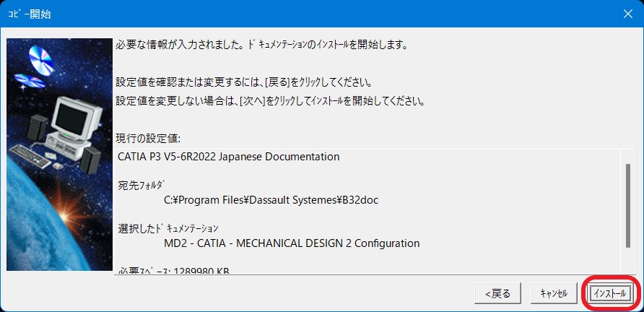Click the インストール button to start installation
Image resolution: width=644 pixels, height=312 pixels.
pos(611,293)
